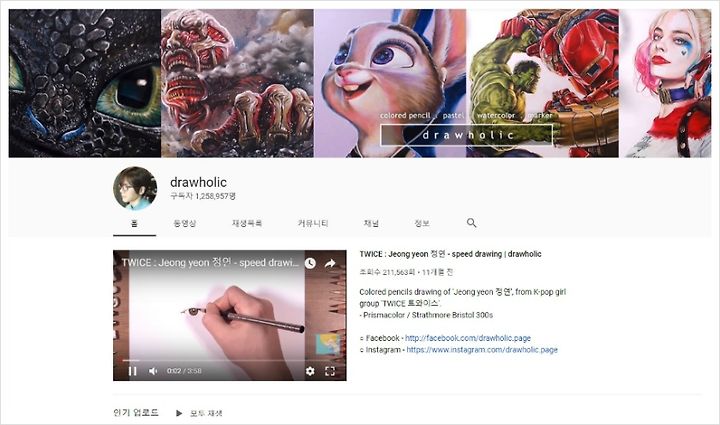Open the 재생목록 tab

coord(247,223)
